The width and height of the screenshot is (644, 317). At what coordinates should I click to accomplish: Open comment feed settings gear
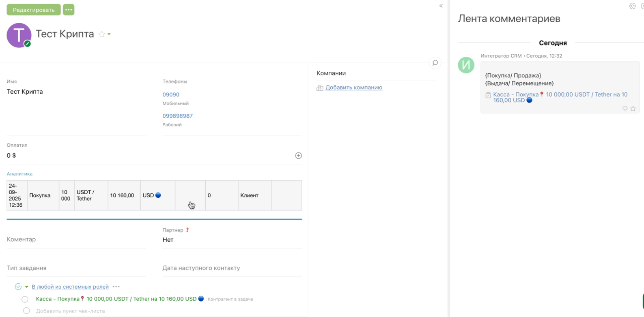click(632, 6)
